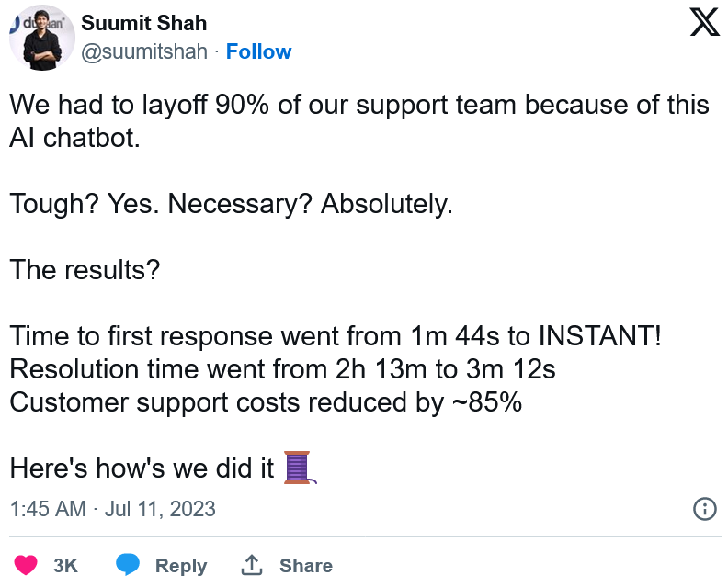Click the "Time to first response" line

pyautogui.click(x=335, y=336)
